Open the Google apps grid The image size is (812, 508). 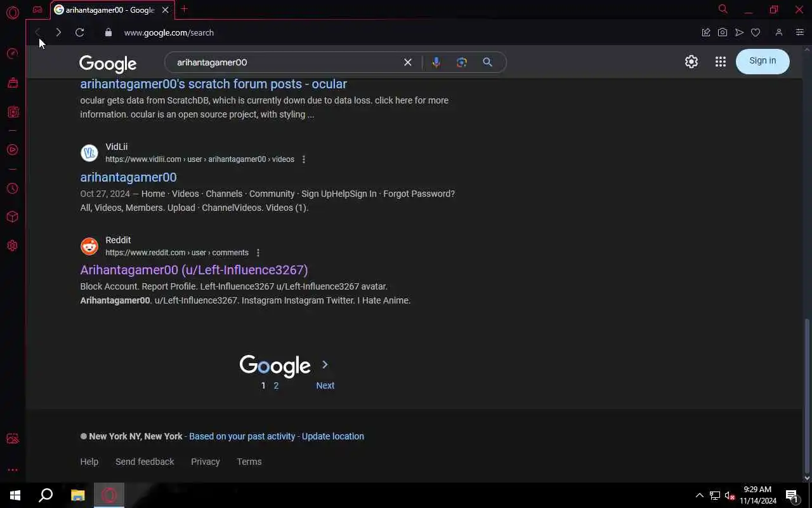[x=721, y=62]
